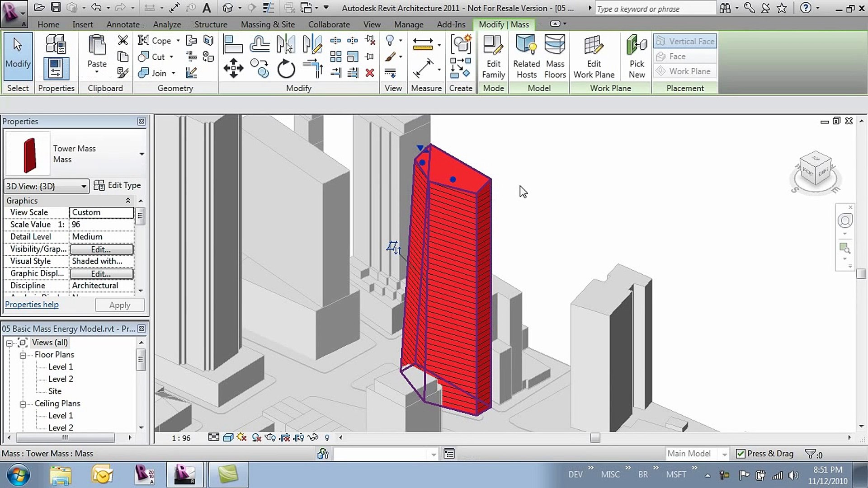868x488 pixels.
Task: Open the Massing & Site tab
Action: 268,24
